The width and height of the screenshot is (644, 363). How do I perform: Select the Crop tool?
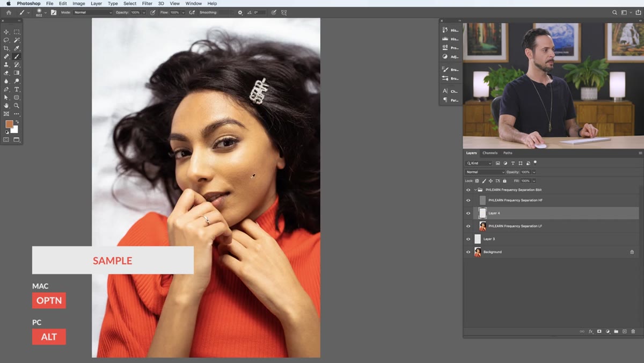pyautogui.click(x=6, y=48)
